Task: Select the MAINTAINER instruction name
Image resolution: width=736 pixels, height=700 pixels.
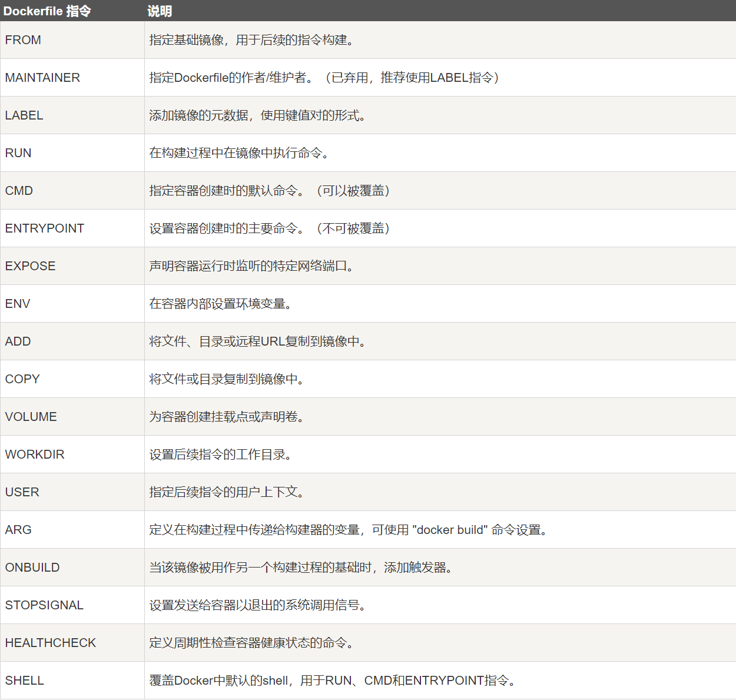Action: [x=42, y=78]
